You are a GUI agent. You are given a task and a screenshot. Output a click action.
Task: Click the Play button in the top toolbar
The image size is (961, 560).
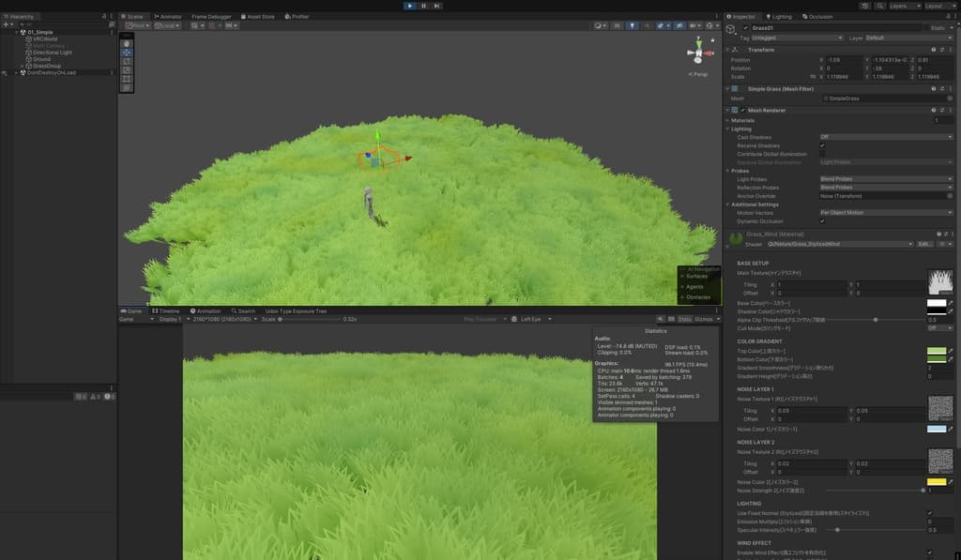pos(409,6)
